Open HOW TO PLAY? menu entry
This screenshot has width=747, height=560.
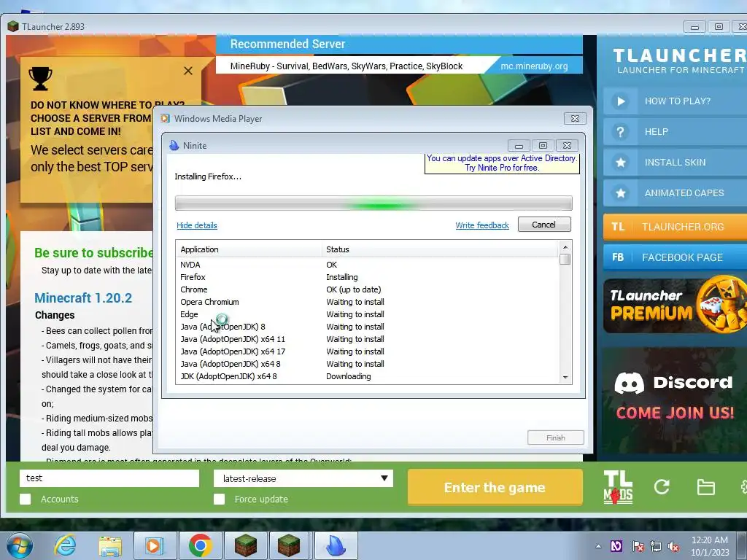click(675, 101)
